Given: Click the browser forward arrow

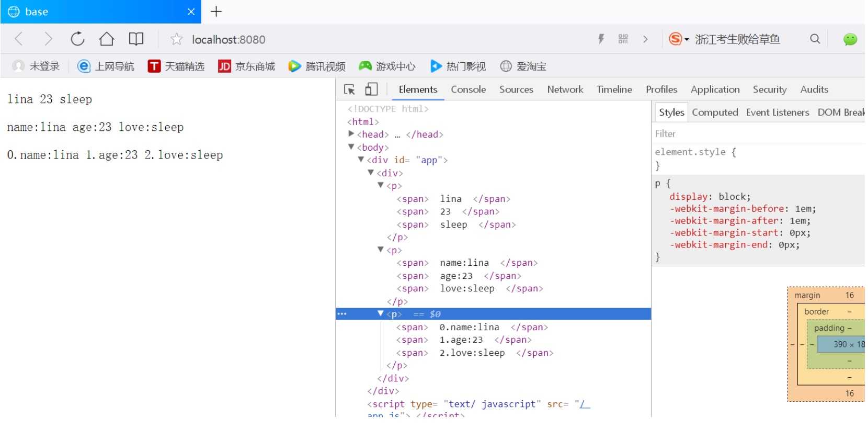Looking at the screenshot, I should (x=48, y=39).
